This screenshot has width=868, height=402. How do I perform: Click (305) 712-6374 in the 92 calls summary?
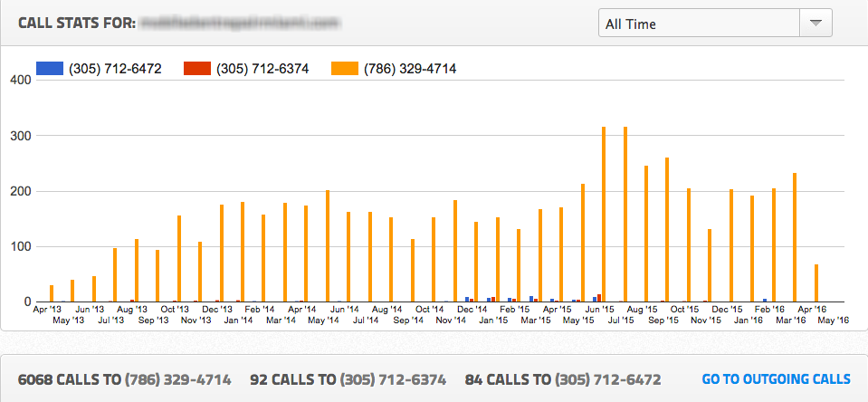pyautogui.click(x=394, y=379)
